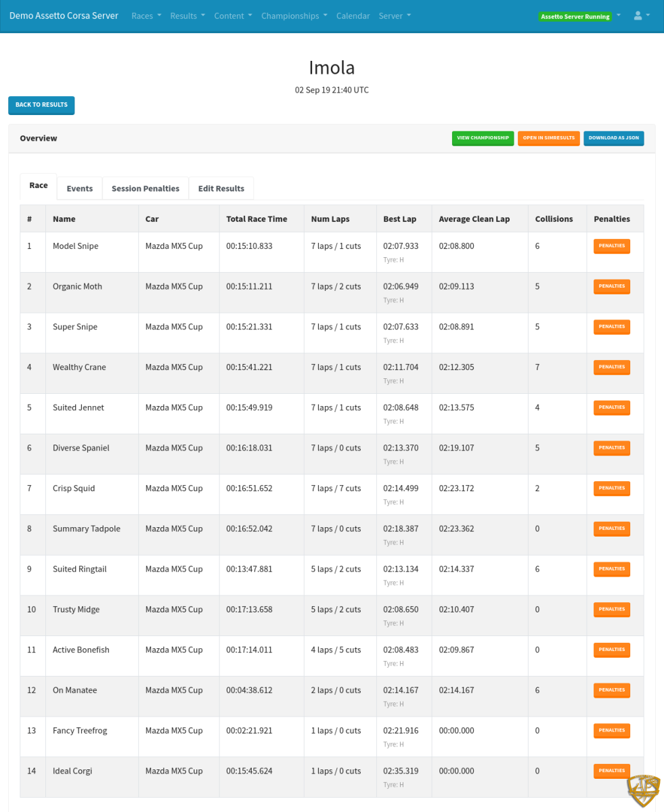
Task: Open penalties for Model Snipe
Action: 611,246
